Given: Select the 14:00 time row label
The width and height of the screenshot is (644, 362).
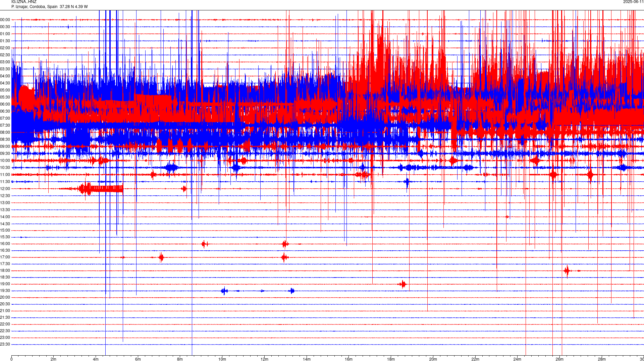Looking at the screenshot, I should (x=5, y=217).
